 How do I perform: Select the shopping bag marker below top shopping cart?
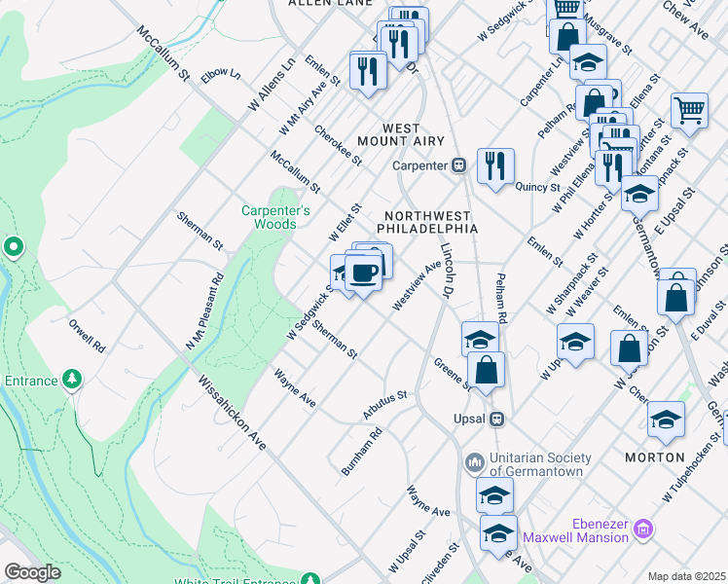pos(567,36)
